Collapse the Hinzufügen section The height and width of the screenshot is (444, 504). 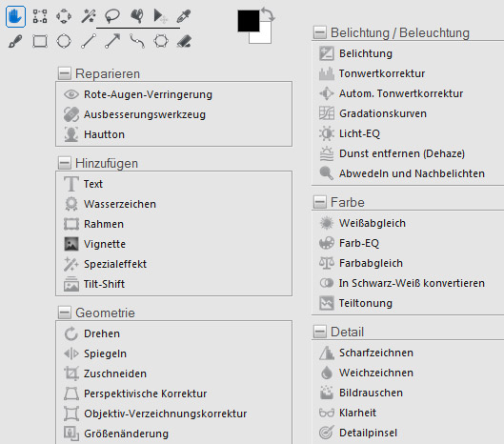point(64,163)
